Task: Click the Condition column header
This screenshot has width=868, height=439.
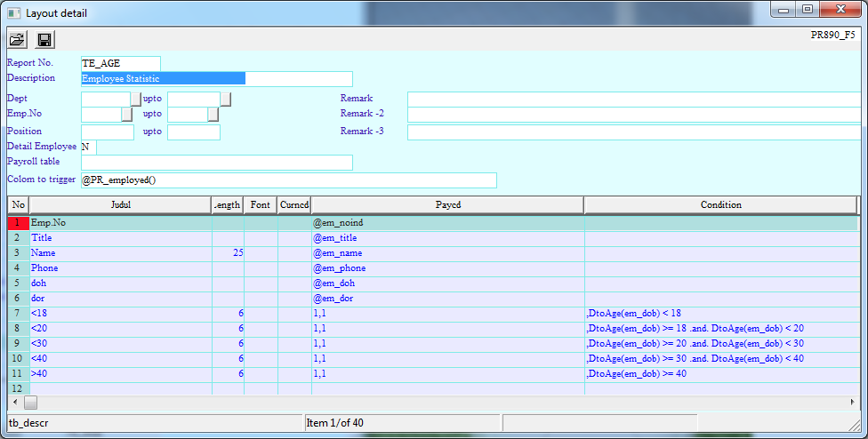Action: [x=720, y=205]
